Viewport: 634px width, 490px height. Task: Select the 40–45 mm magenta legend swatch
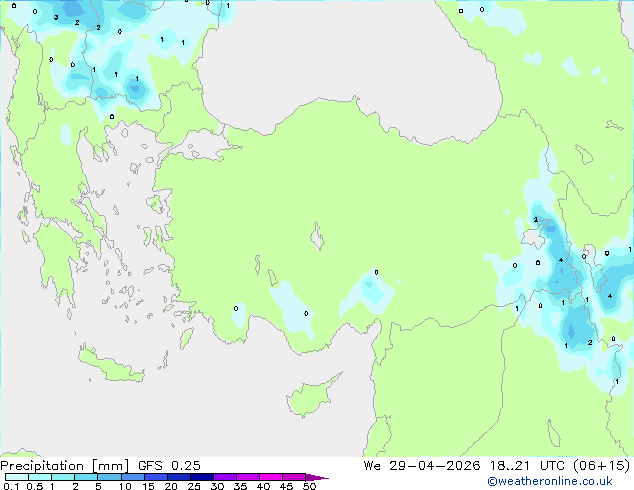pos(271,477)
